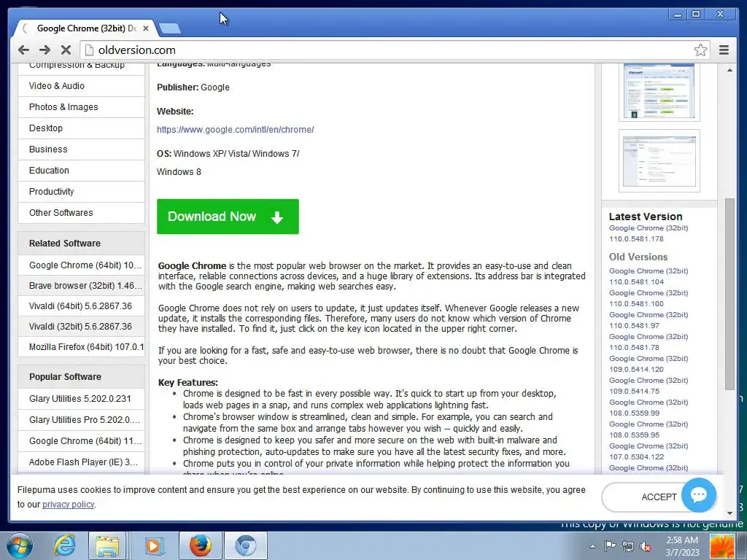This screenshot has height=560, width=747.
Task: Click the vertical scrollbar thumb
Action: (x=729, y=294)
